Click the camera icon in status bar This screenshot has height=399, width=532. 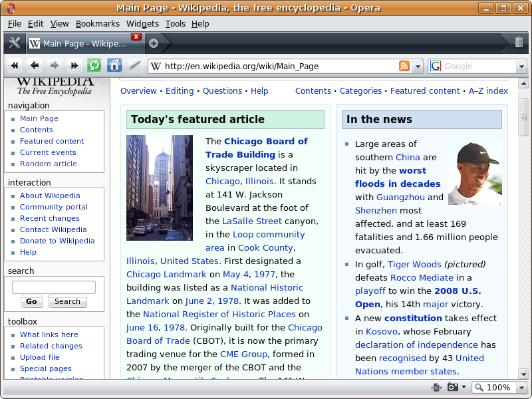453,387
